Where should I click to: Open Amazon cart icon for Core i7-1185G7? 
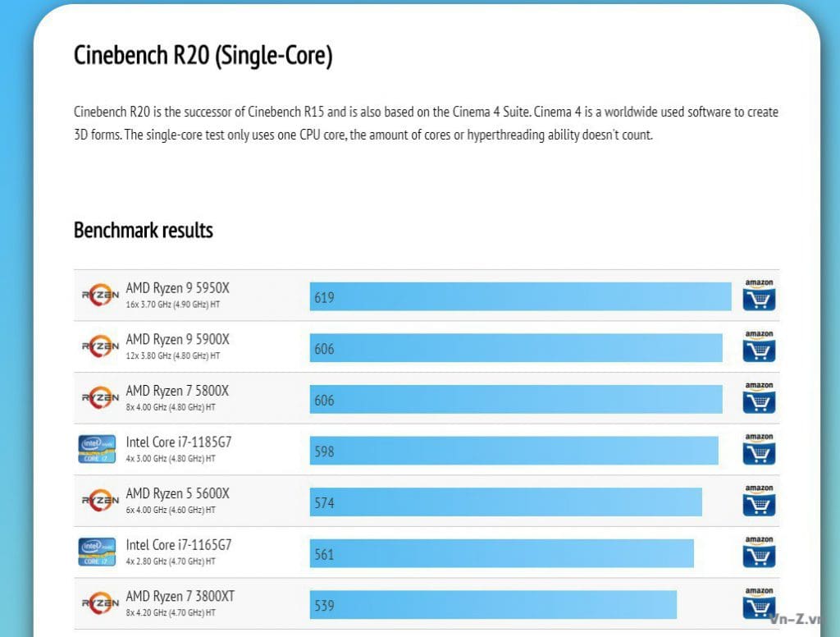[x=759, y=450]
